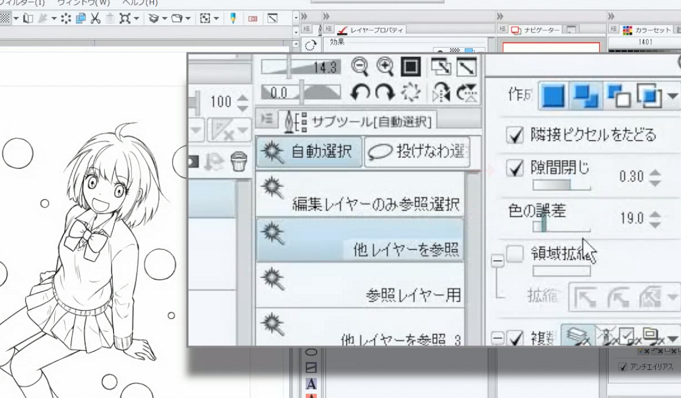The height and width of the screenshot is (398, 681).
Task: Toggle the 複数参照 checkbox
Action: tap(516, 338)
